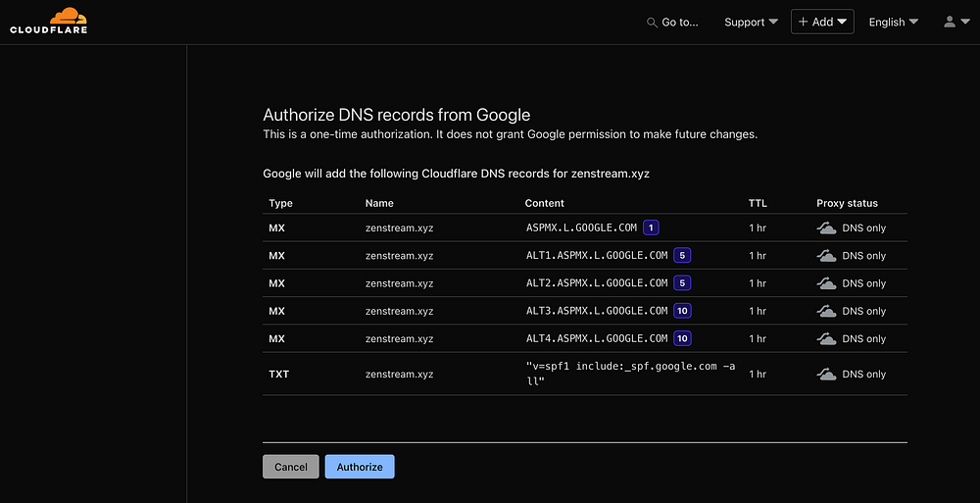Click cloud icon in the TXT record row
This screenshot has width=980, height=503.
(x=827, y=375)
